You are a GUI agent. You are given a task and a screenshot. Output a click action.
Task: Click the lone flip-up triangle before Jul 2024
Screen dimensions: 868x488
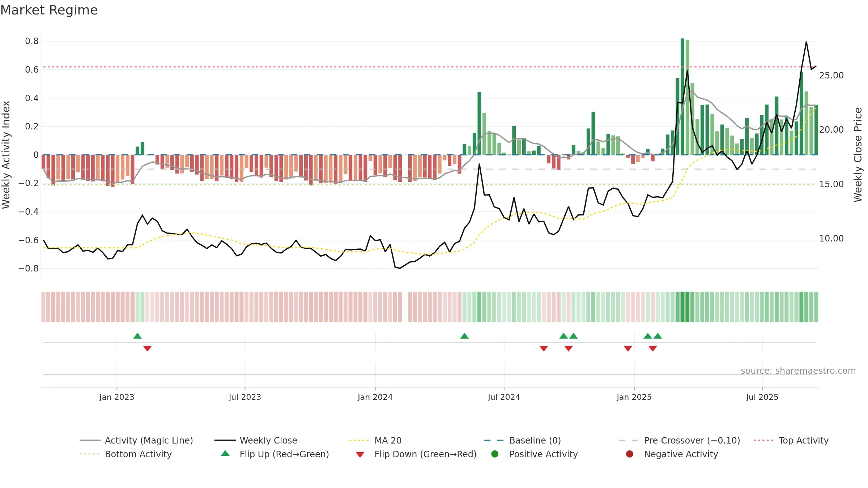[x=464, y=336]
